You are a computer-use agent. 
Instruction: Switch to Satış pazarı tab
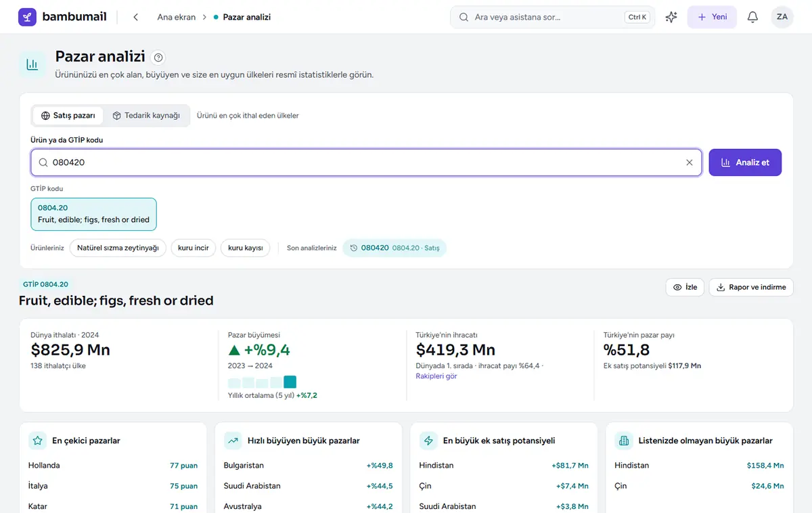pyautogui.click(x=68, y=116)
